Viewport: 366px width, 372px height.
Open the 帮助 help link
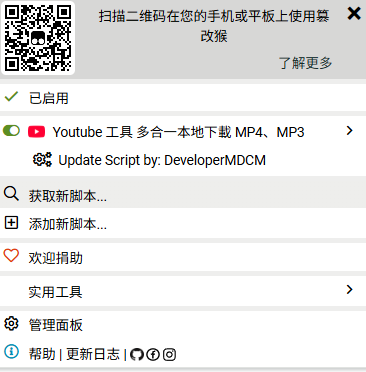[x=42, y=354]
